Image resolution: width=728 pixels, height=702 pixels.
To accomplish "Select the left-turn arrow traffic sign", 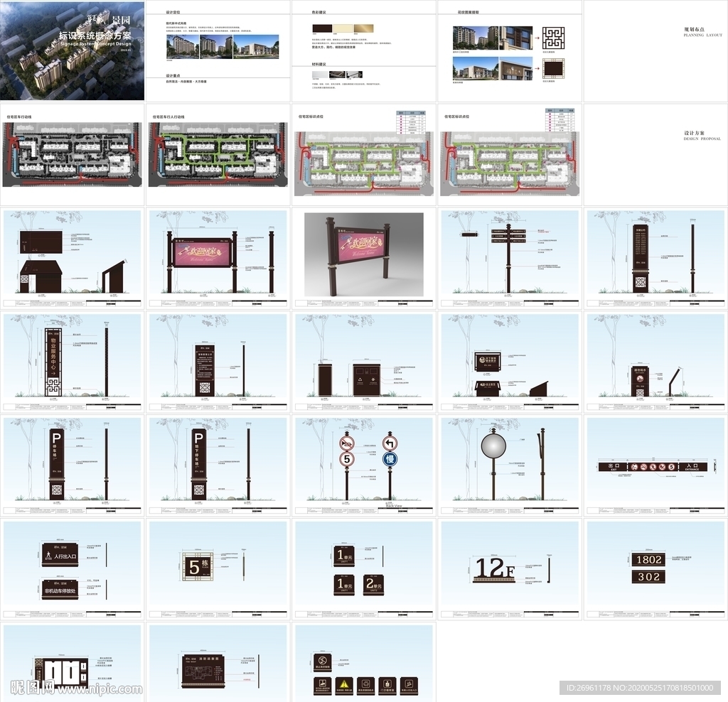I will tap(390, 443).
